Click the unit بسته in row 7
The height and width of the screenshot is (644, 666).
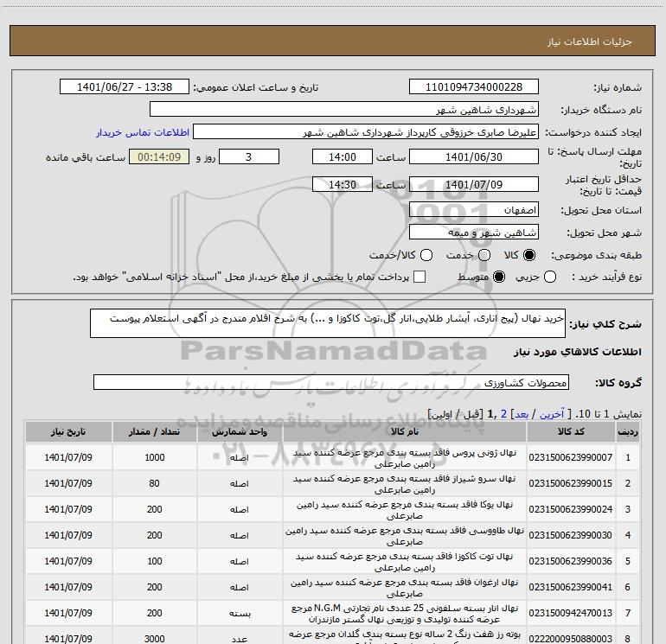coord(240,614)
